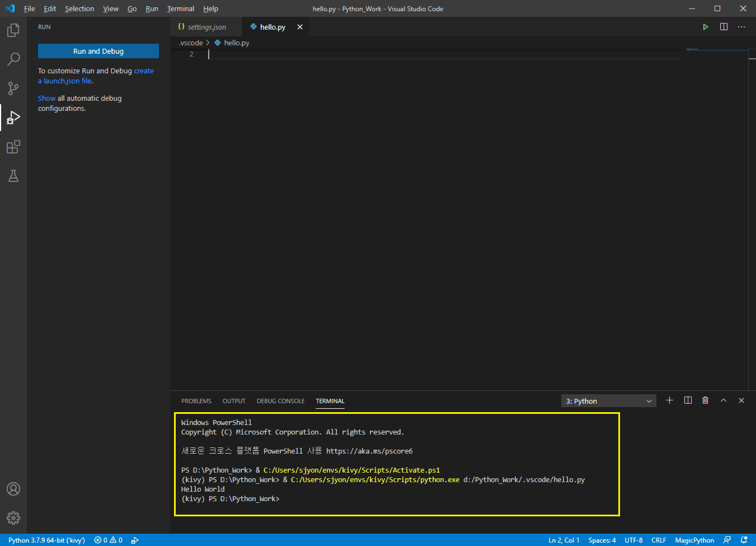Change the CRLF end of line sequence
Screen dimensions: 756x546
pyautogui.click(x=659, y=540)
